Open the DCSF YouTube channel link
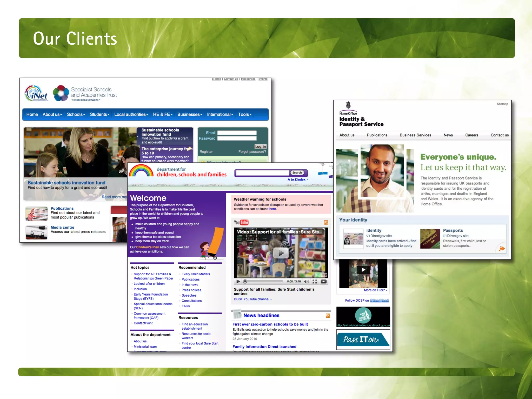This screenshot has height=399, width=532. [252, 299]
